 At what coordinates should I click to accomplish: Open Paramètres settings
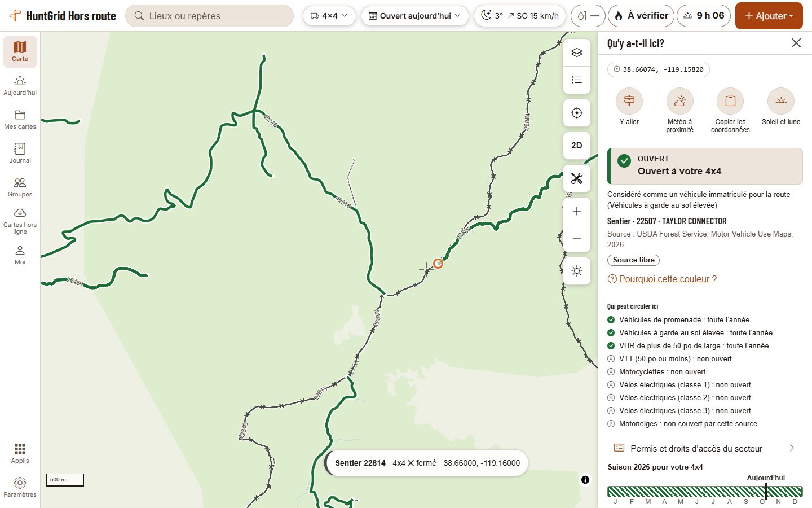pos(20,488)
